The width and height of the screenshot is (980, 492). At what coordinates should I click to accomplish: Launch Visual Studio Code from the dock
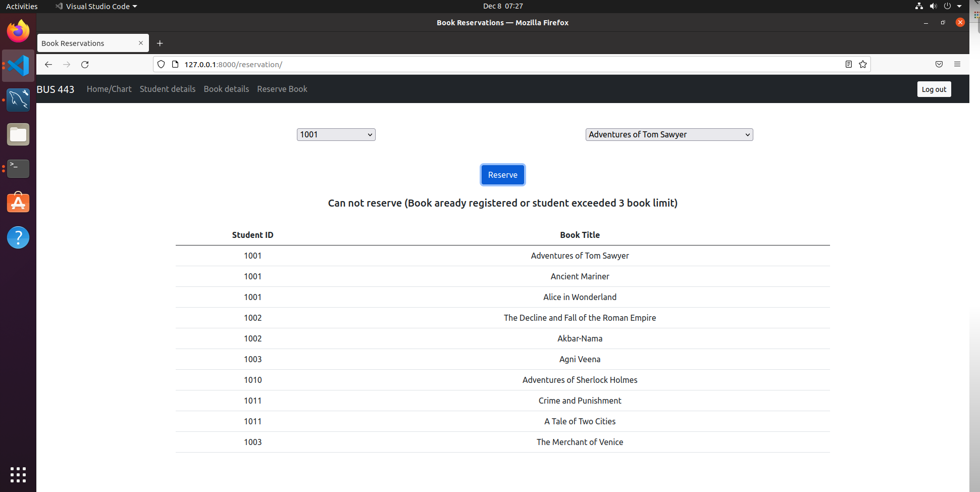18,66
